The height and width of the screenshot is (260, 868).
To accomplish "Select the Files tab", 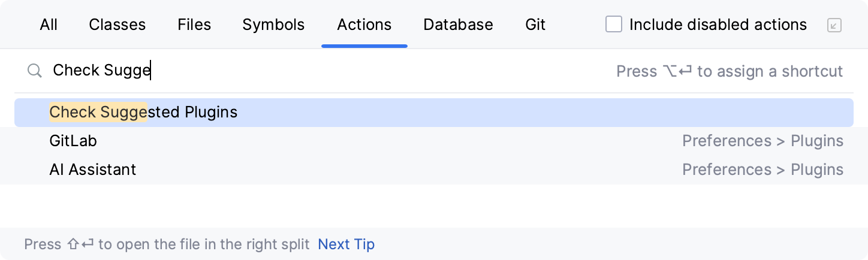I will [194, 25].
